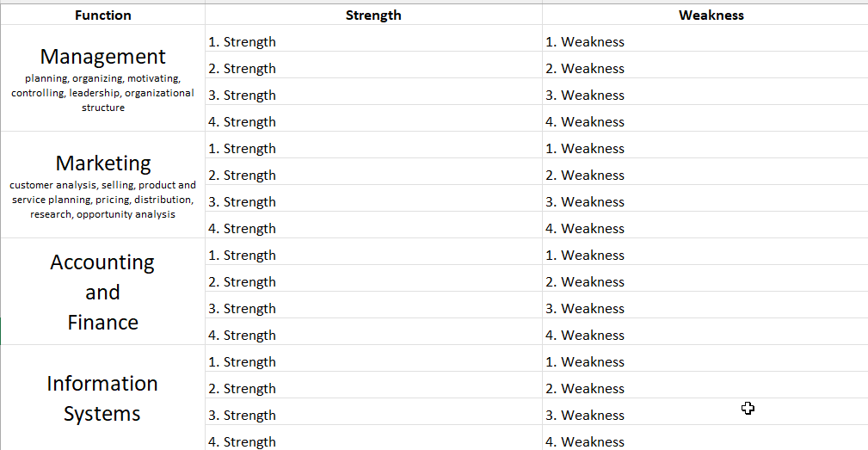Click Information Systems' "3. Strength" cell
868x450 pixels.
(373, 415)
